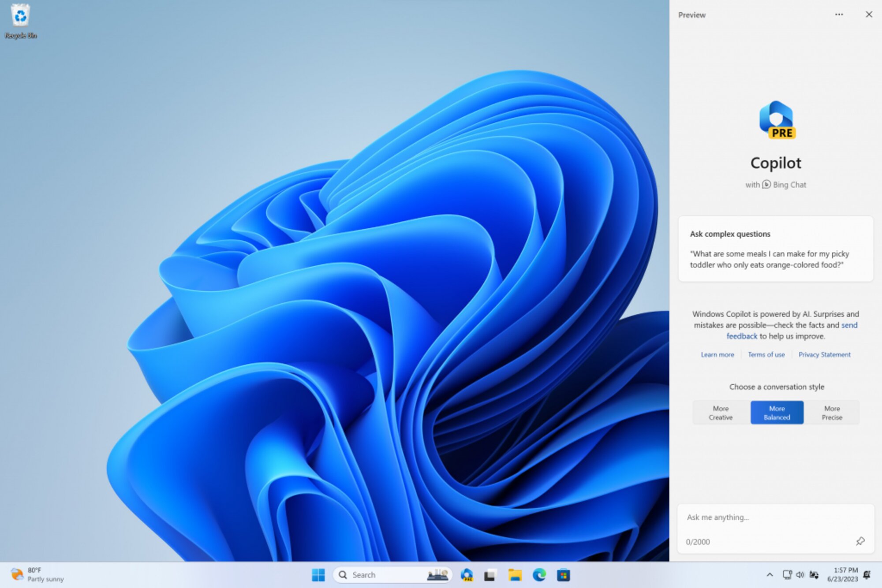Click the Learn more link
This screenshot has width=882, height=588.
coord(717,354)
